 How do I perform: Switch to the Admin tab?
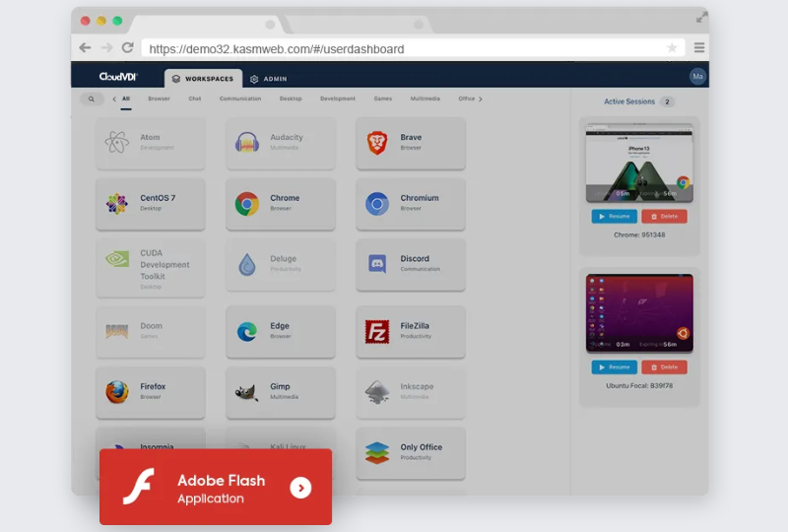tap(269, 79)
